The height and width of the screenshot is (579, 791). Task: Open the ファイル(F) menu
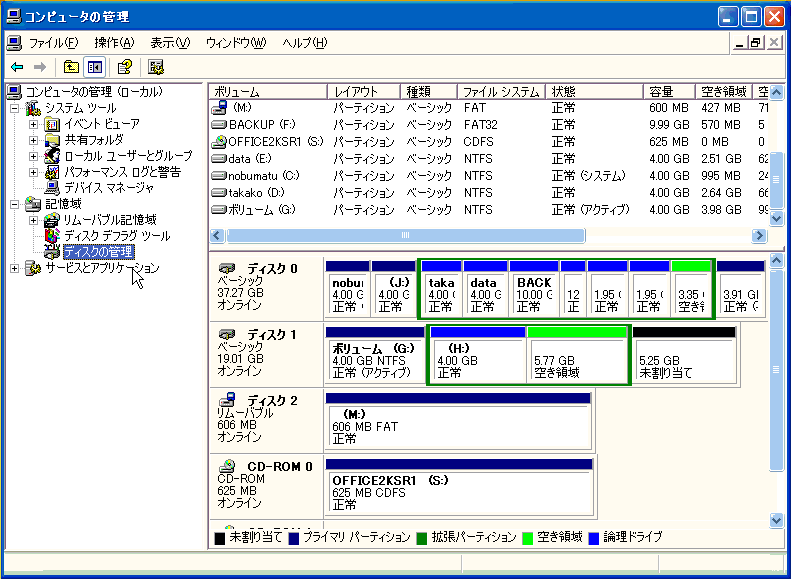pos(53,43)
